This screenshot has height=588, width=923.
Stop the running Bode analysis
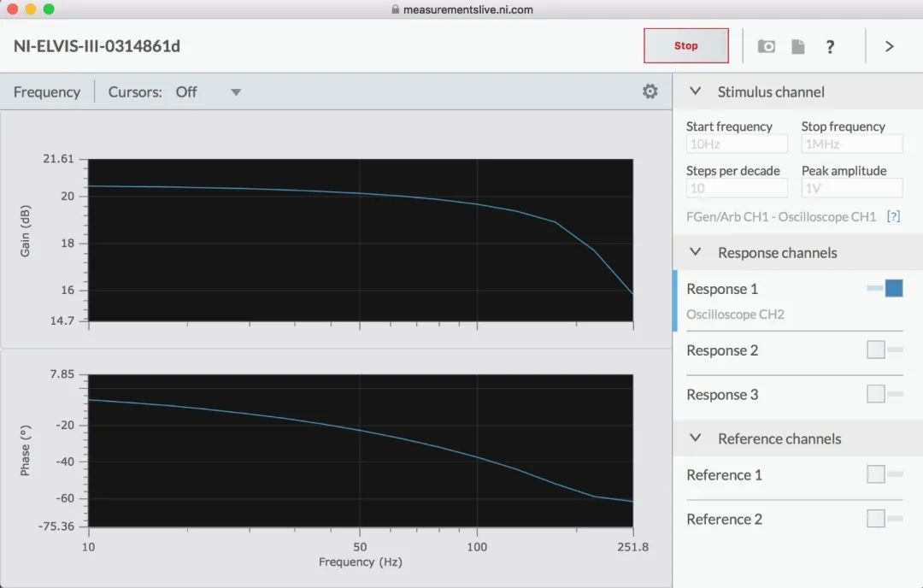tap(685, 46)
